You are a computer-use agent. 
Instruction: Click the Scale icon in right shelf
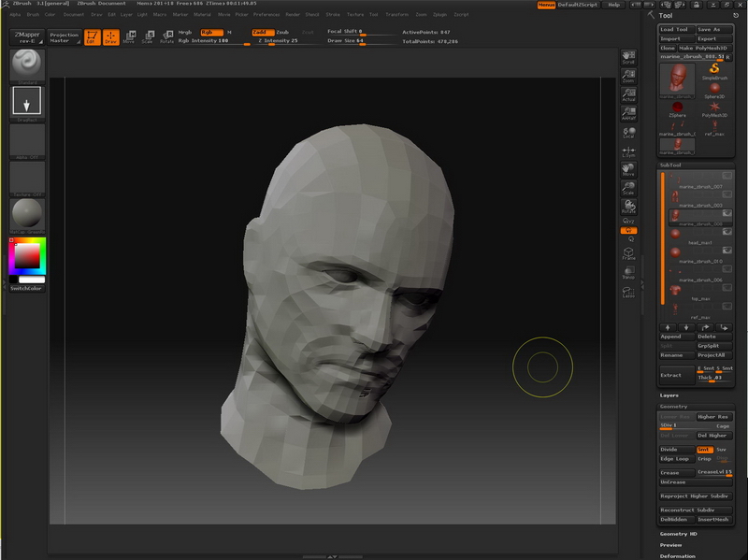point(628,189)
